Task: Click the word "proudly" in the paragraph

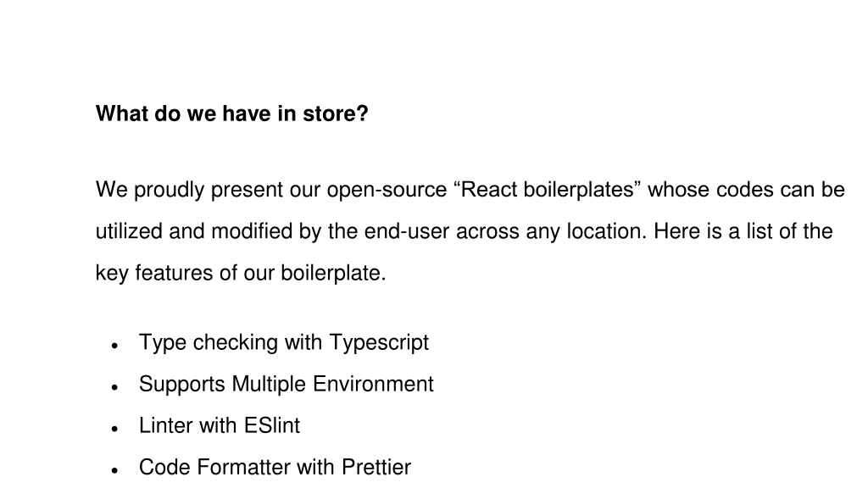Action: pos(170,191)
